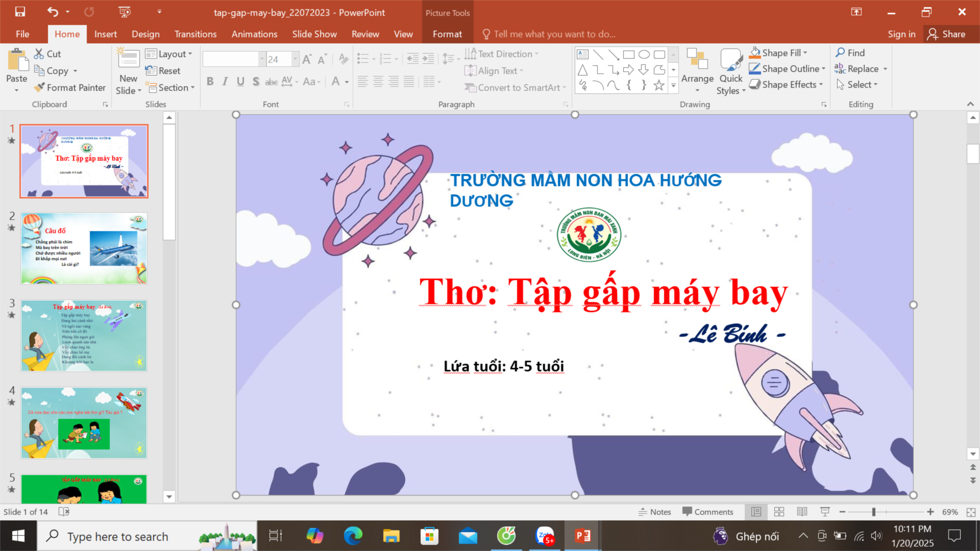Open the Transitions tab

point(195,34)
